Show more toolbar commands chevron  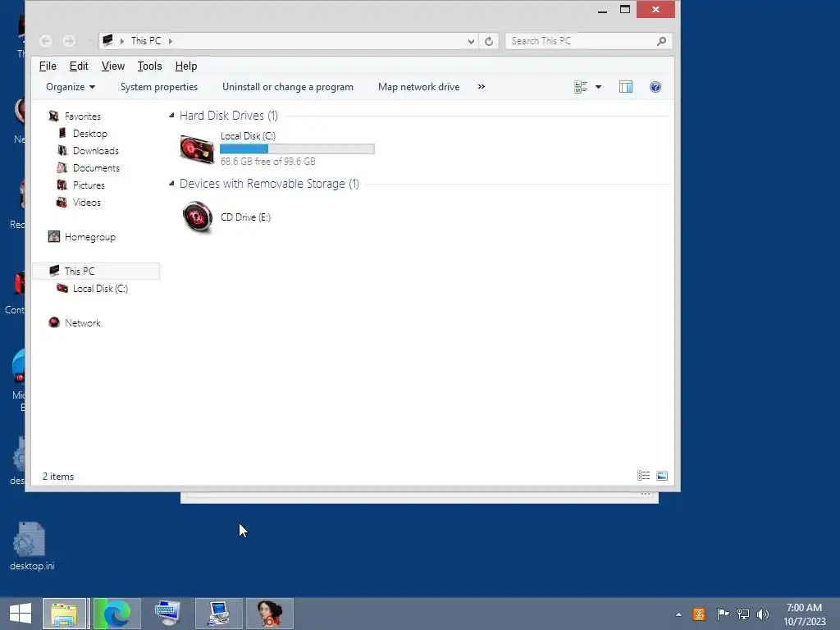pos(481,86)
